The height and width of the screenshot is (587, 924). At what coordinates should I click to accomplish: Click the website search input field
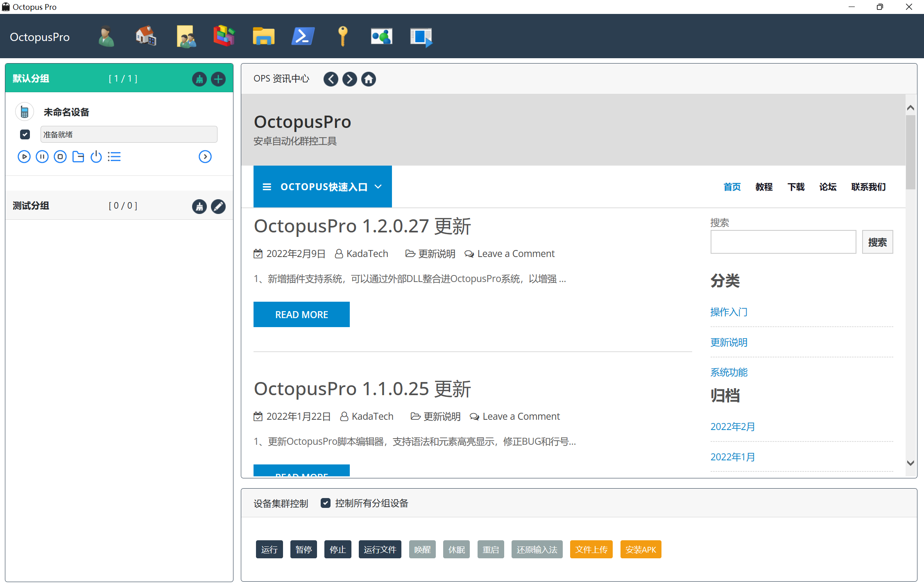point(783,242)
